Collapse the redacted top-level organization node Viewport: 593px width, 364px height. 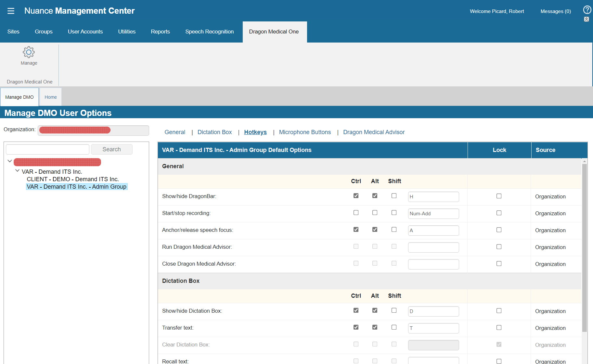pyautogui.click(x=10, y=161)
